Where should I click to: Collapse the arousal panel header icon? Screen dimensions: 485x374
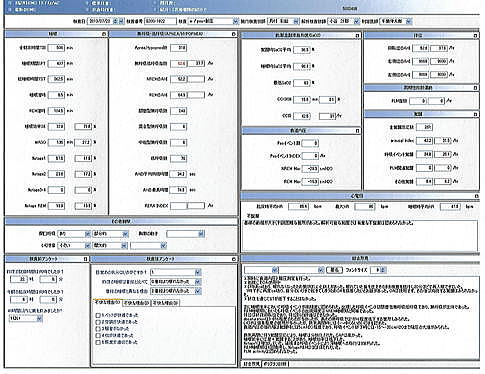[x=475, y=114]
